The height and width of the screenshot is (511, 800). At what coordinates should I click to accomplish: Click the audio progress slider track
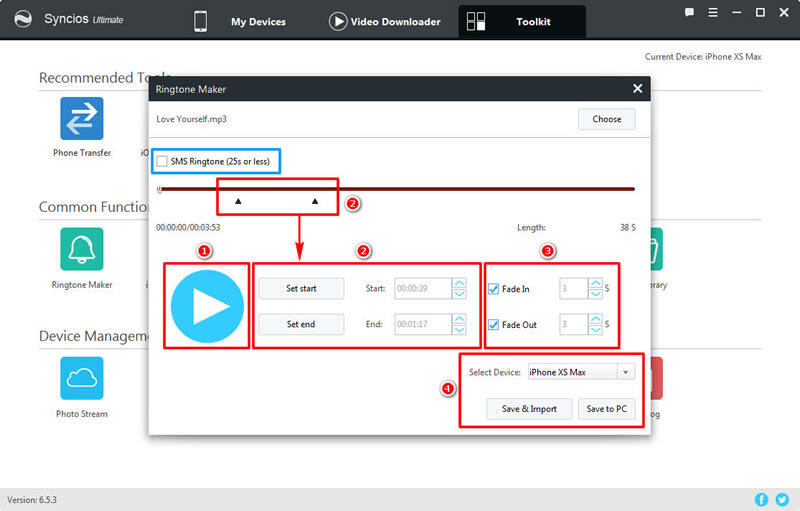396,189
